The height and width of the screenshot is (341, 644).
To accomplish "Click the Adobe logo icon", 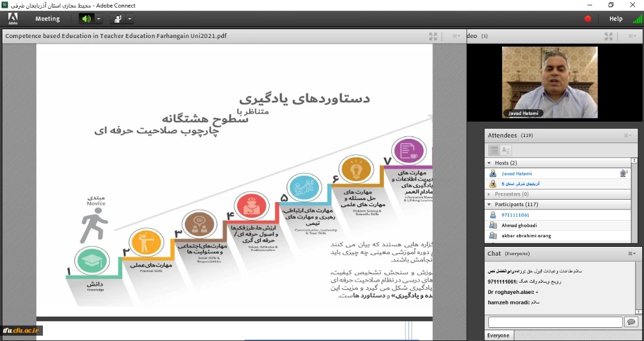I will [x=13, y=18].
